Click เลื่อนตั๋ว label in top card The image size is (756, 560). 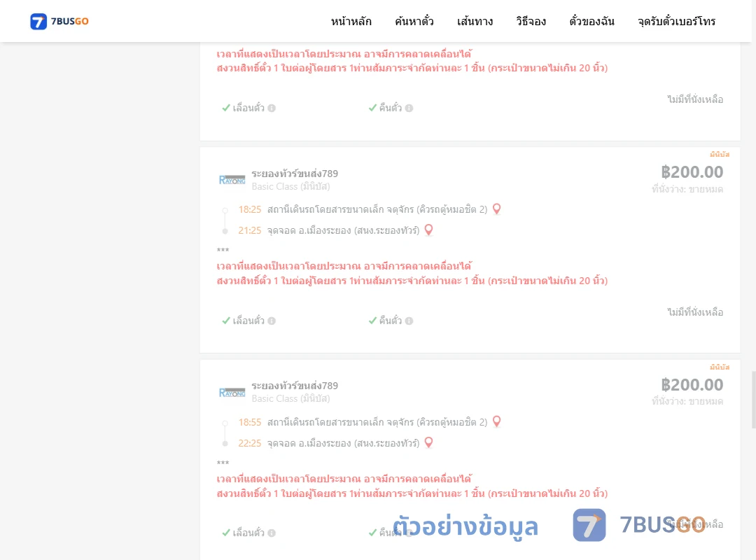248,108
